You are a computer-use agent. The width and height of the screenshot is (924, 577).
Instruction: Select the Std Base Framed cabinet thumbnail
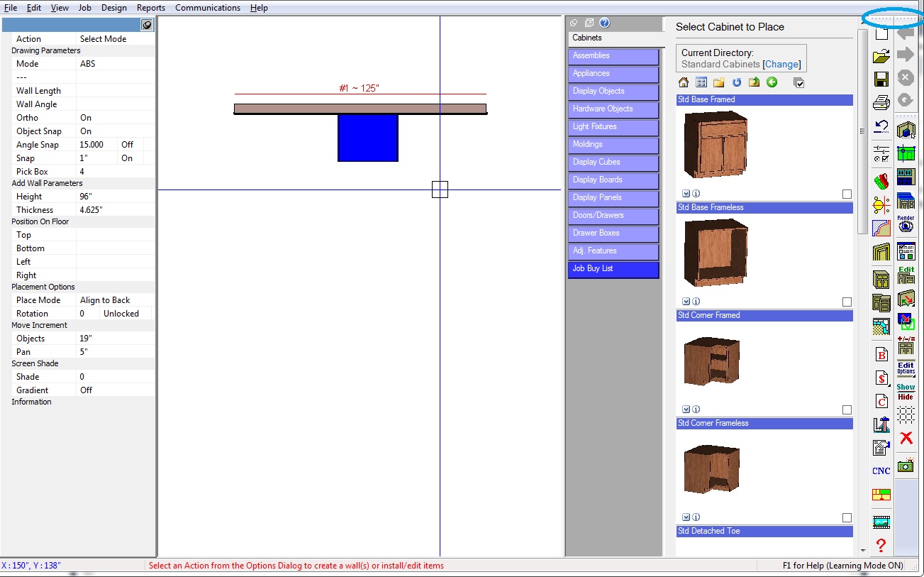pos(716,145)
